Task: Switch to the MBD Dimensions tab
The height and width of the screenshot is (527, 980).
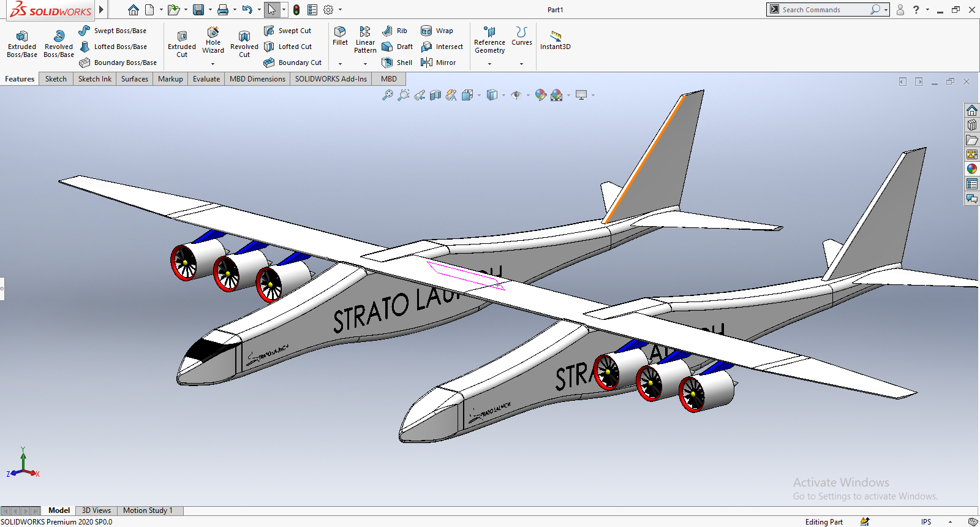Action: pyautogui.click(x=257, y=79)
